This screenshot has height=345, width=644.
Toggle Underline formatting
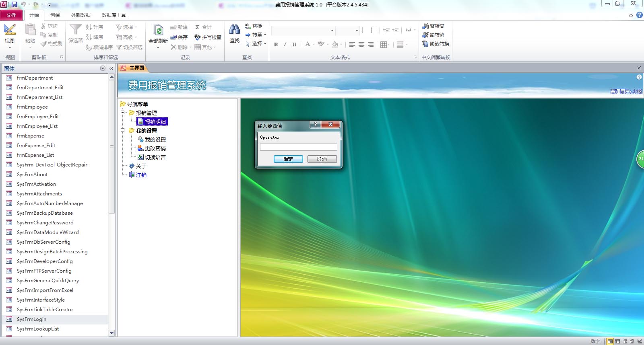294,45
